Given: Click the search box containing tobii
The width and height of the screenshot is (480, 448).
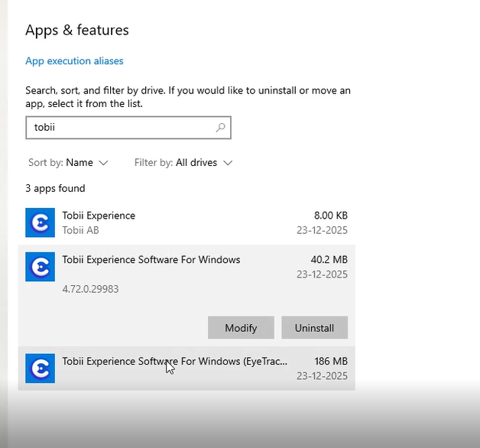Looking at the screenshot, I should pos(128,128).
